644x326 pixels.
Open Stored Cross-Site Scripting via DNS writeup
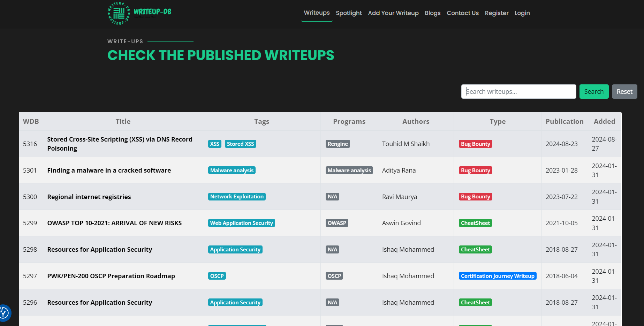click(x=120, y=144)
